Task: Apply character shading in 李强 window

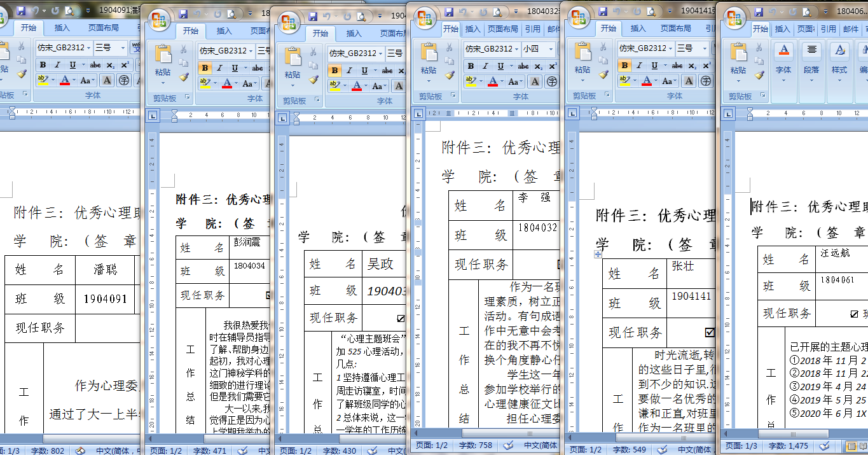Action: (535, 81)
